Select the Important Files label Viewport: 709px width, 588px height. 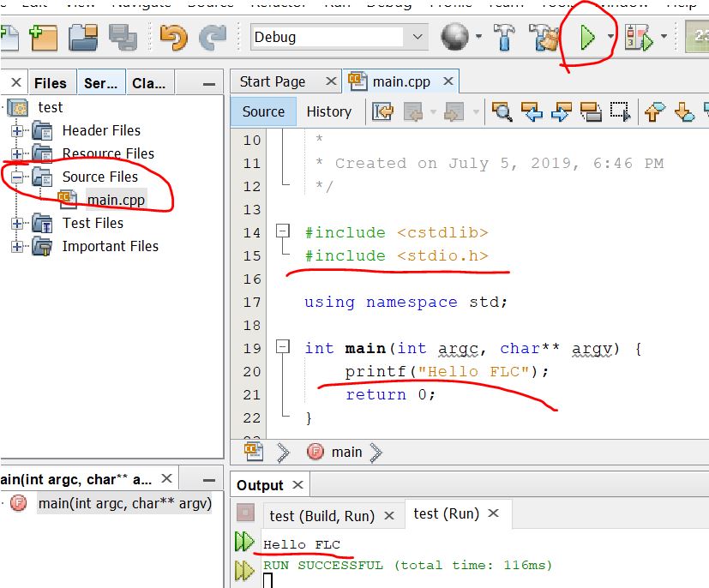pyautogui.click(x=111, y=246)
